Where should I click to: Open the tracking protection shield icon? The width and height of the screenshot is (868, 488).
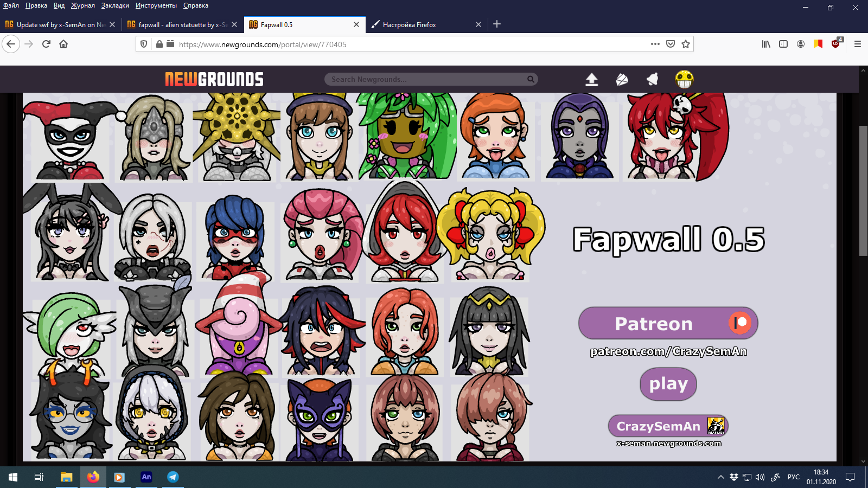[x=144, y=44]
